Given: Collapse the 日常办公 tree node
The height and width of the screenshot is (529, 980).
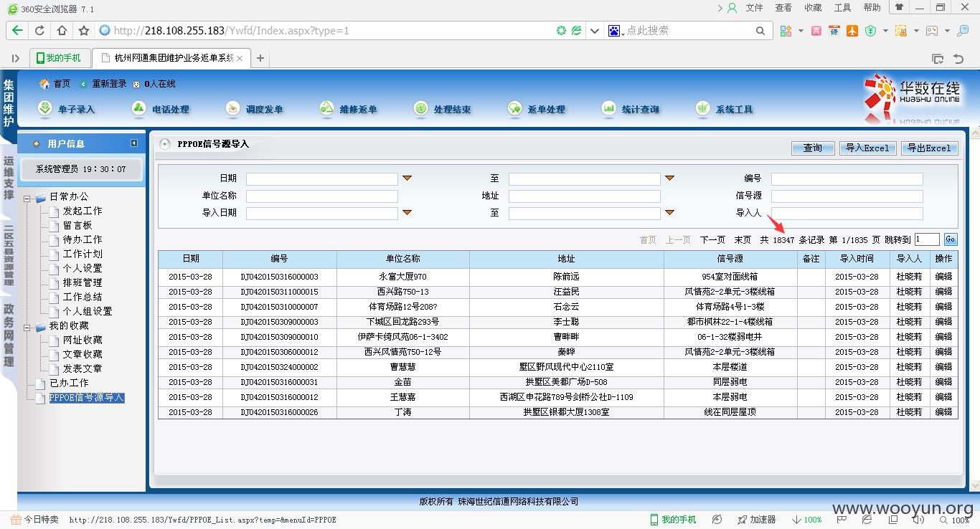Looking at the screenshot, I should pos(27,198).
